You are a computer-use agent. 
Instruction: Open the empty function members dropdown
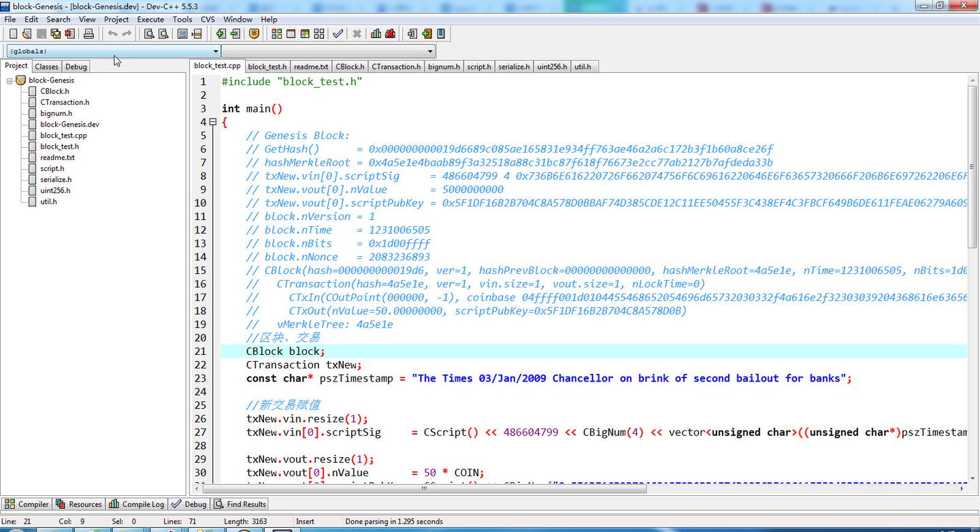coord(328,51)
